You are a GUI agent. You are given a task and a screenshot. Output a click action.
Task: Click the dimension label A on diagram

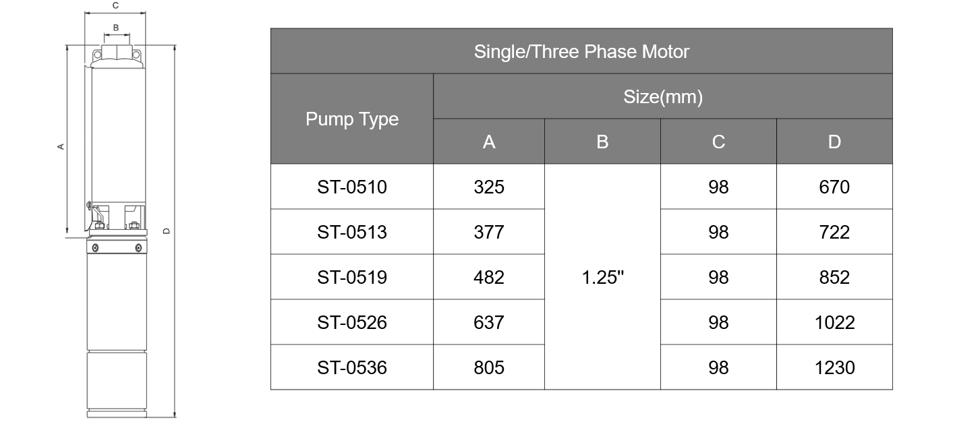[61, 146]
